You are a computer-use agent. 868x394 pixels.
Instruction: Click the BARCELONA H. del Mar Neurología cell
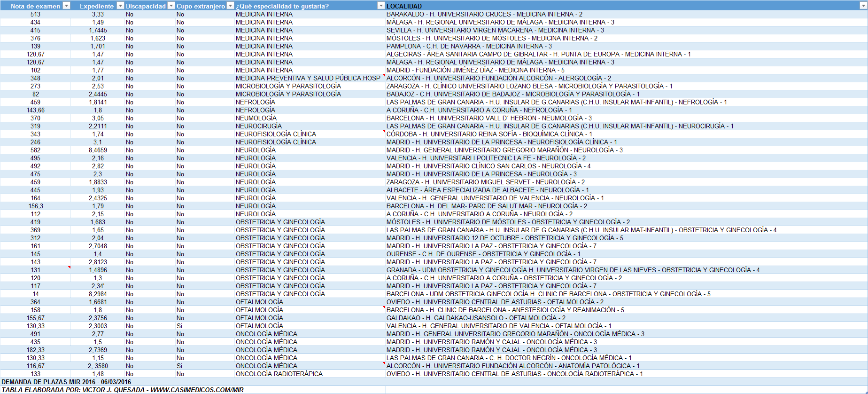pos(627,206)
